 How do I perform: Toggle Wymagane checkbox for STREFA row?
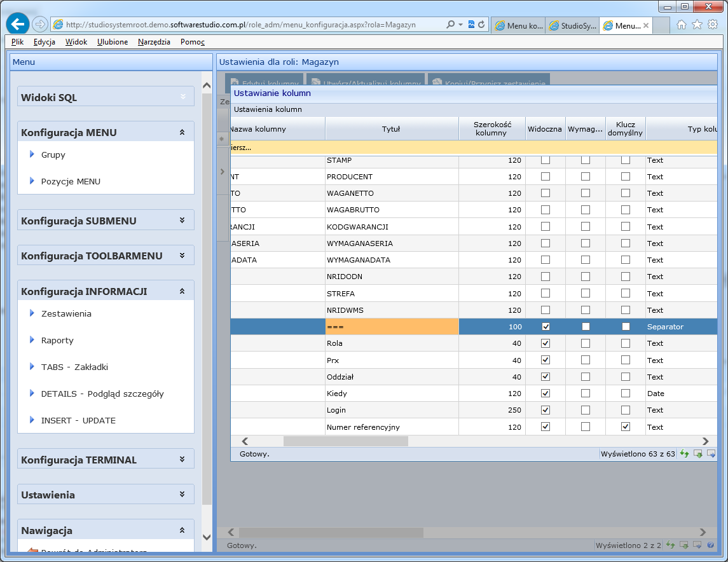click(586, 293)
